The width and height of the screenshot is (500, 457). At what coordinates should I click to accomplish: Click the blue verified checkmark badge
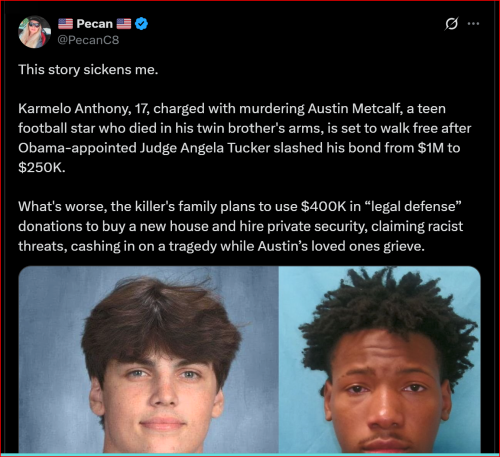click(141, 24)
